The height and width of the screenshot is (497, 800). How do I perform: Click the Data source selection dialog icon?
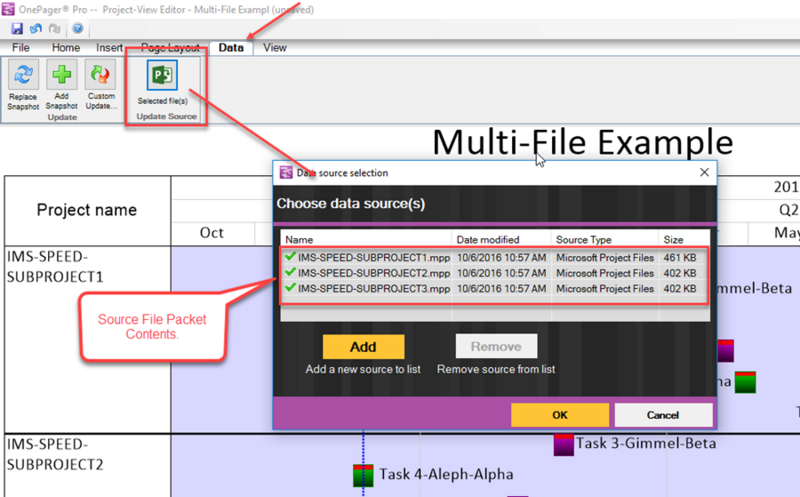[286, 173]
